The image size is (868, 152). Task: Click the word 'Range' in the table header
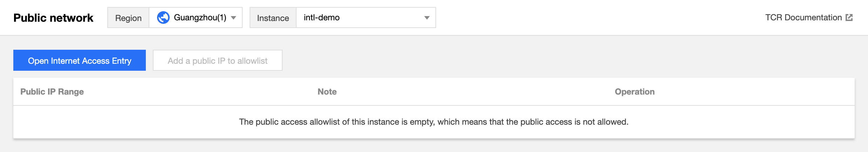click(71, 92)
